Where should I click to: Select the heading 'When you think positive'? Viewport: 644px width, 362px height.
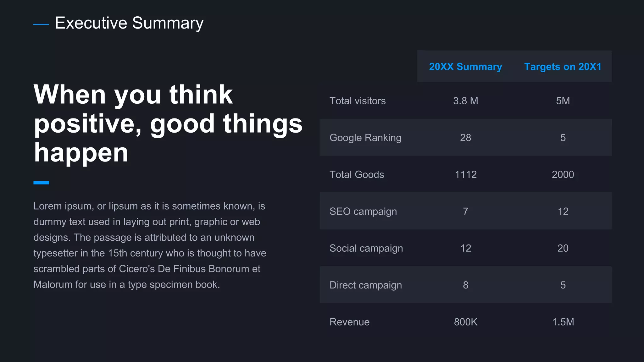[168, 123]
